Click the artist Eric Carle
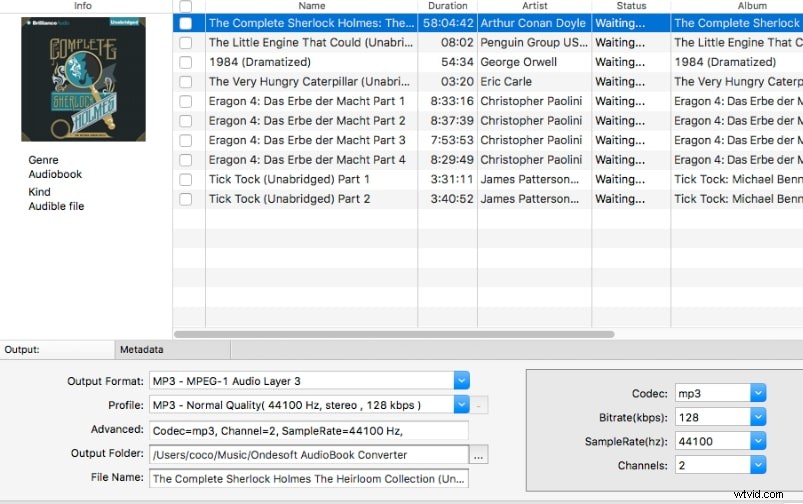This screenshot has width=803, height=504. (x=506, y=81)
